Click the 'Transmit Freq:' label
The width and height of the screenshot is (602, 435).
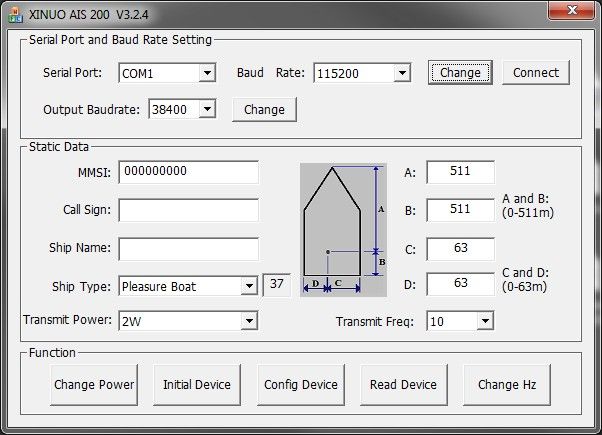(x=375, y=321)
